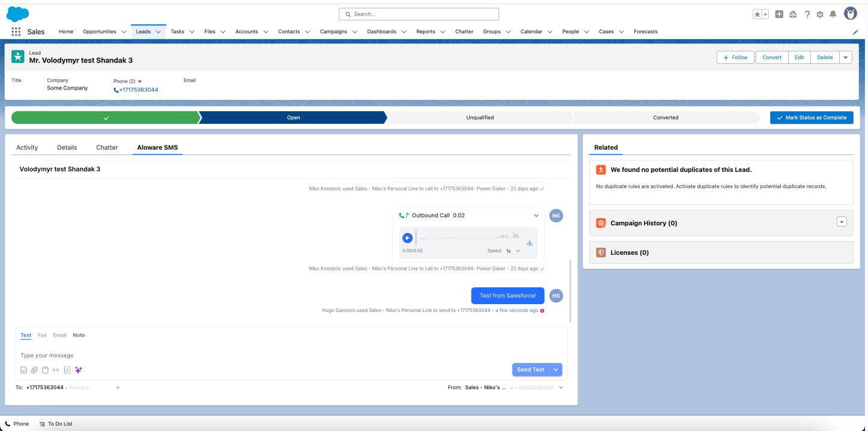Expand the Accounts nav dropdown chevron
This screenshot has height=431, width=868.
click(266, 32)
